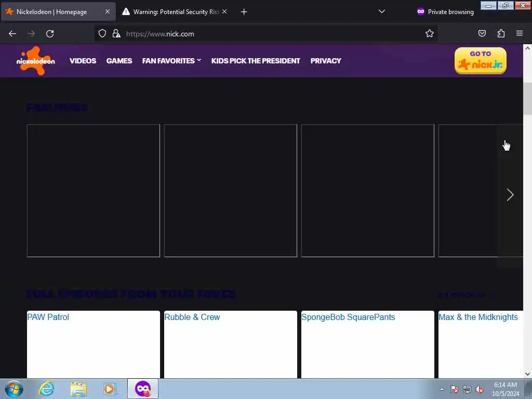Open Windows Explorer folder taskbar icon
The image size is (532, 399).
[79, 389]
